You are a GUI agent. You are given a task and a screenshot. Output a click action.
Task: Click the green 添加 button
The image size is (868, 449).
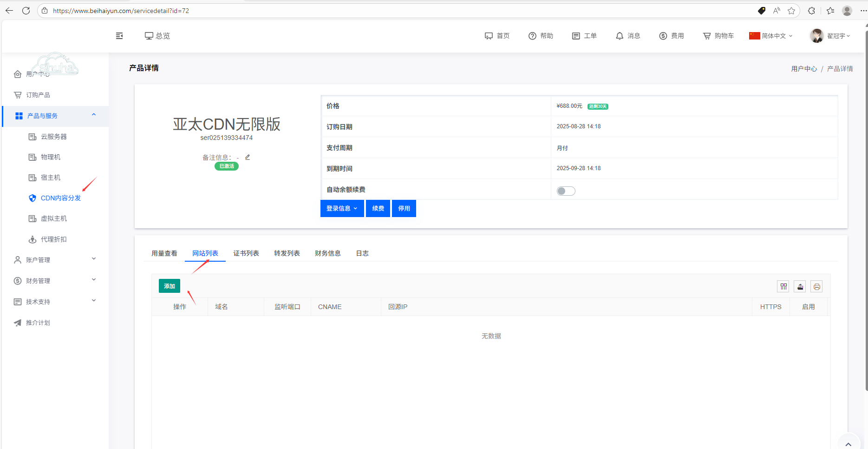[169, 286]
